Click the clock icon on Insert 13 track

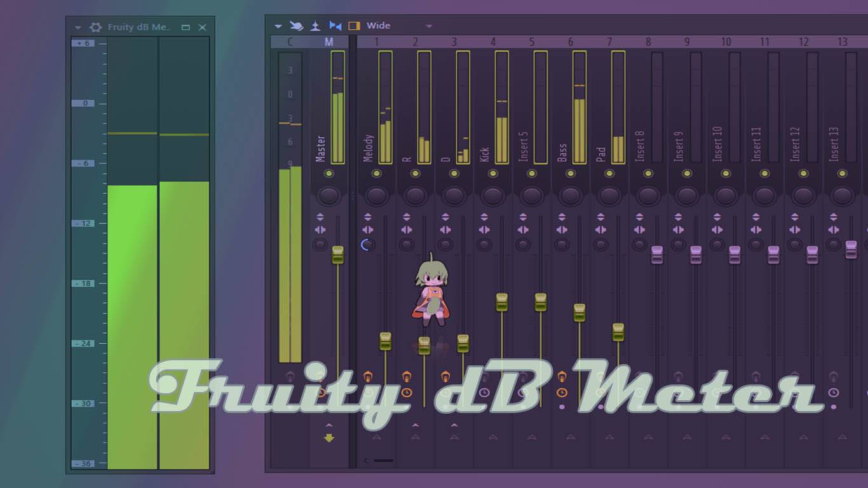click(x=834, y=393)
